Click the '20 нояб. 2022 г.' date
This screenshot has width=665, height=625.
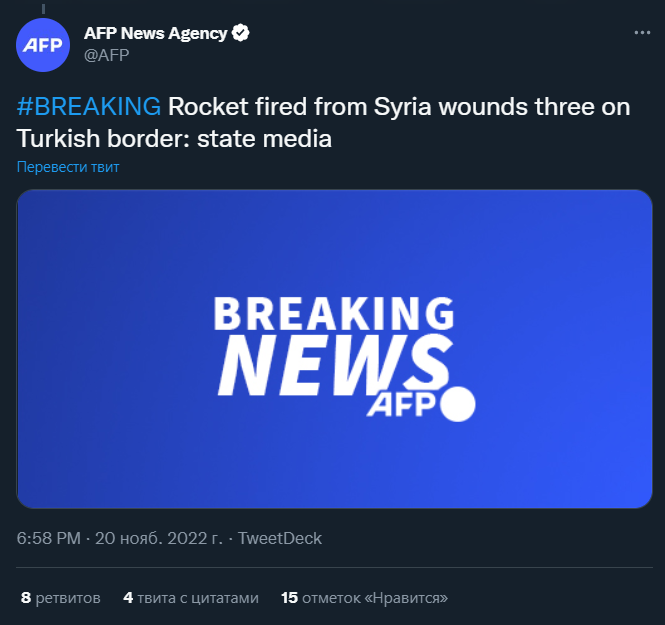(160, 538)
